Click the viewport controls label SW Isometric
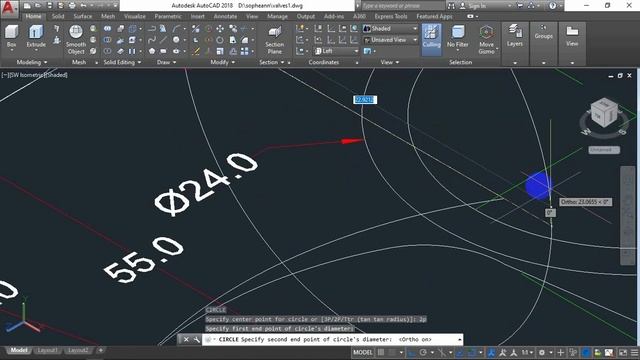Screen dimensions: 640x360 (27, 75)
